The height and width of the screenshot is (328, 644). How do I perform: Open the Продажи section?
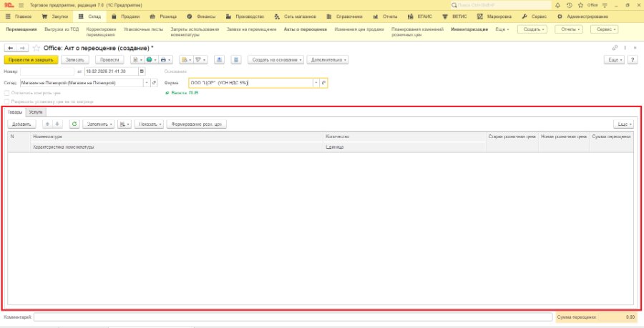(126, 17)
